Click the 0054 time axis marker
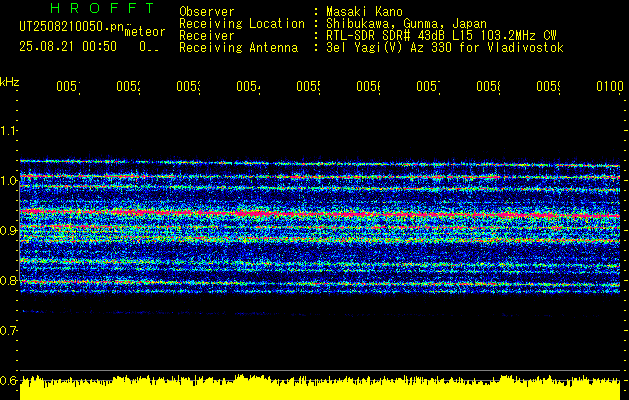629x400 pixels. coord(248,87)
